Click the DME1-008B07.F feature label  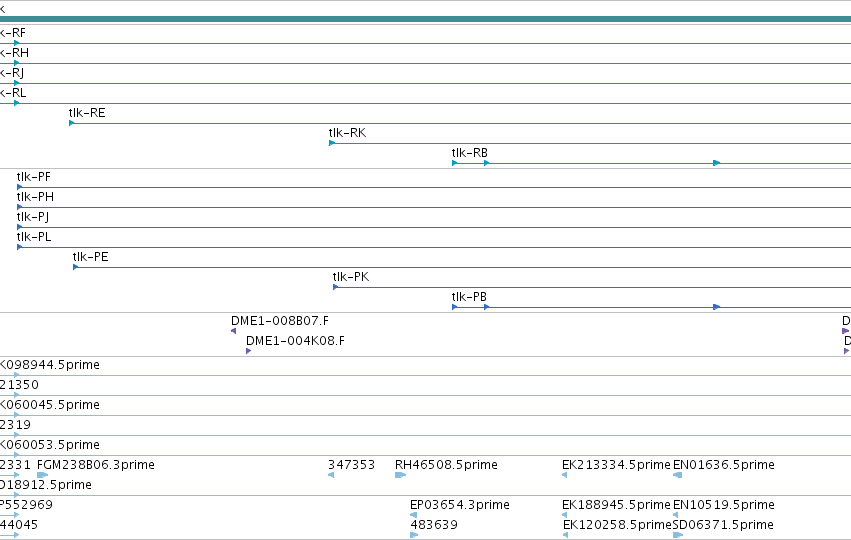[x=280, y=321]
